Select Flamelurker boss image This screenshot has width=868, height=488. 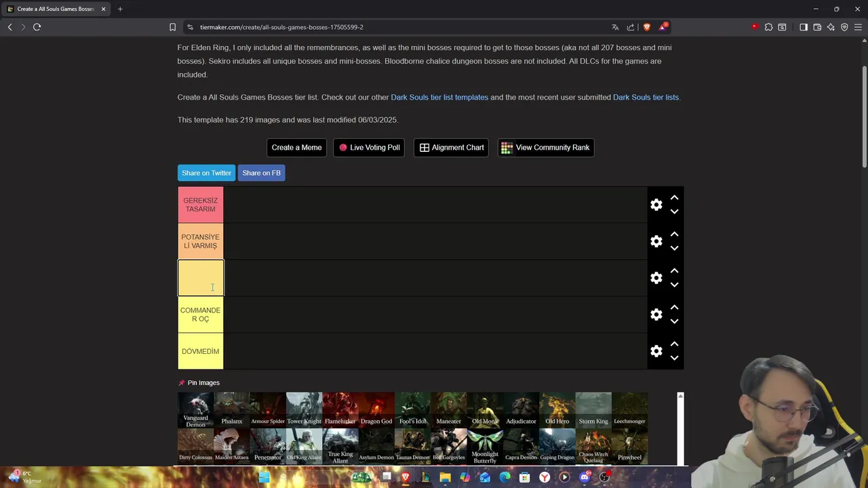click(340, 410)
